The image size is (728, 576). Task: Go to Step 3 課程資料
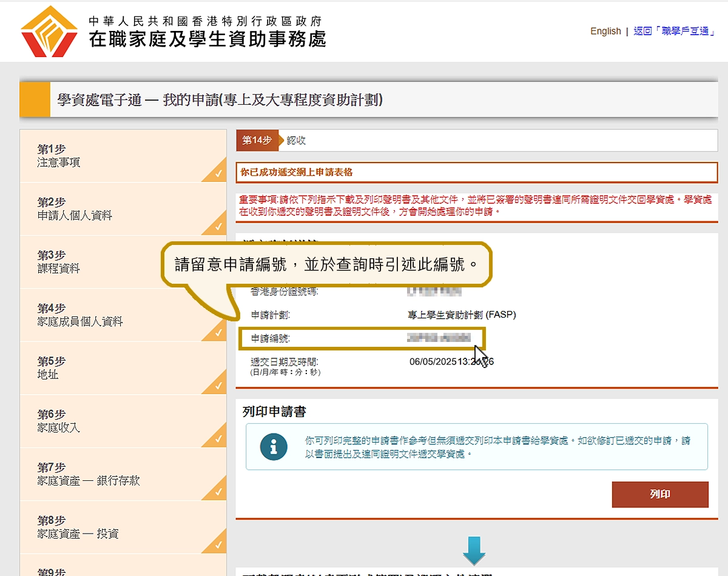(58, 262)
